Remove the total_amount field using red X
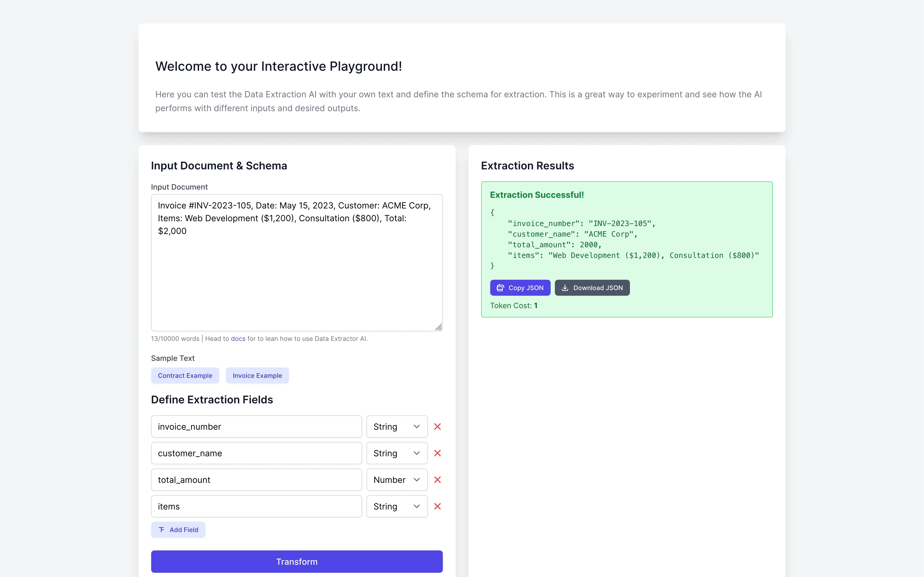Screen dimensions: 924x577 point(438,480)
